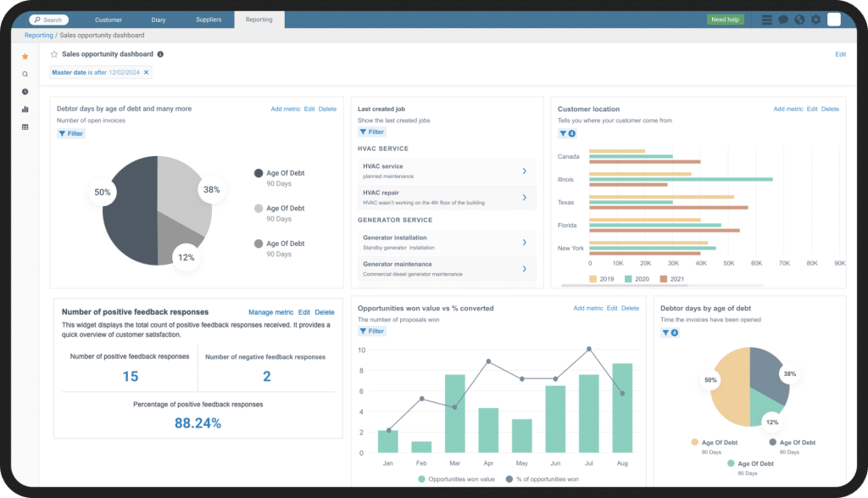The height and width of the screenshot is (498, 868).
Task: Open settings via the gear icon
Action: (x=815, y=19)
